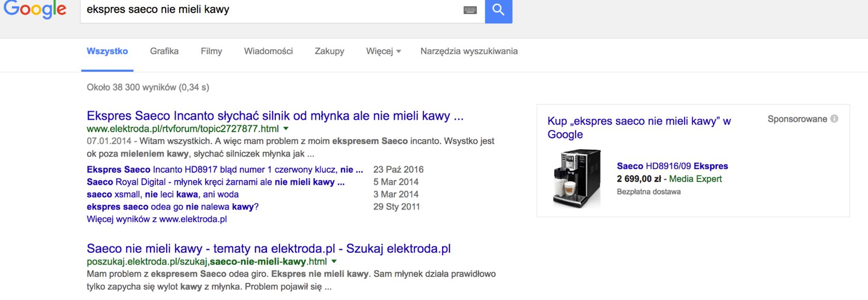Click the result count text Około 38 300 wyników
Image resolution: width=868 pixels, height=300 pixels.
pos(148,87)
